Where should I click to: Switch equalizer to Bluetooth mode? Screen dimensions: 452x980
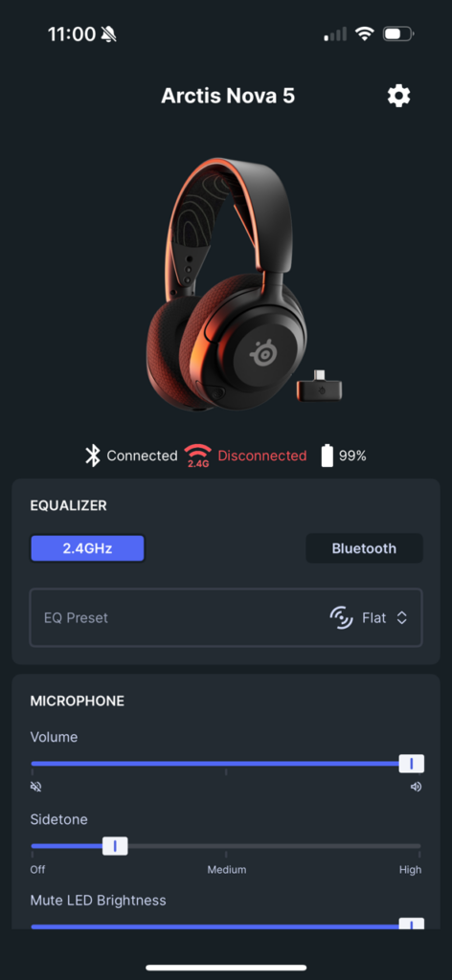pos(364,548)
